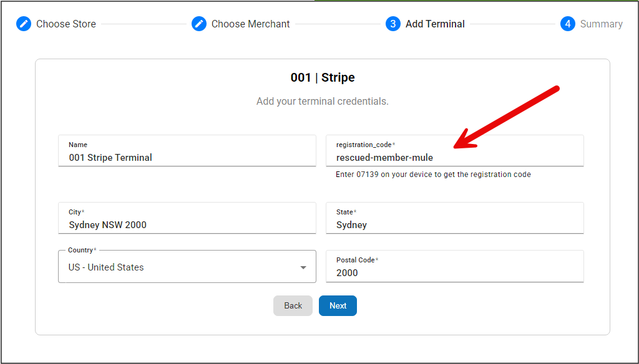This screenshot has height=364, width=639.
Task: Go to the Choose Store step label
Action: tap(66, 24)
